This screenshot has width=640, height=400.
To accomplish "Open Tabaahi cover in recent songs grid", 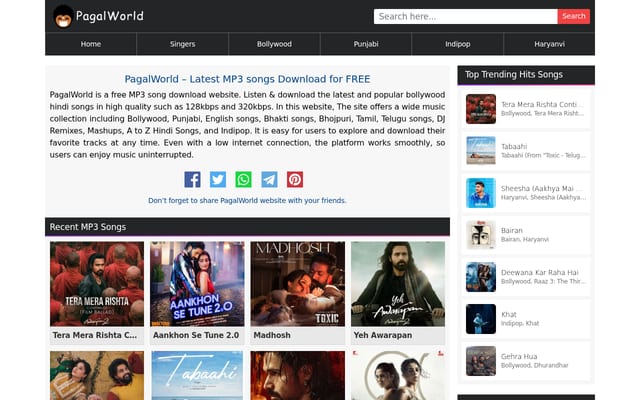I will point(197,376).
